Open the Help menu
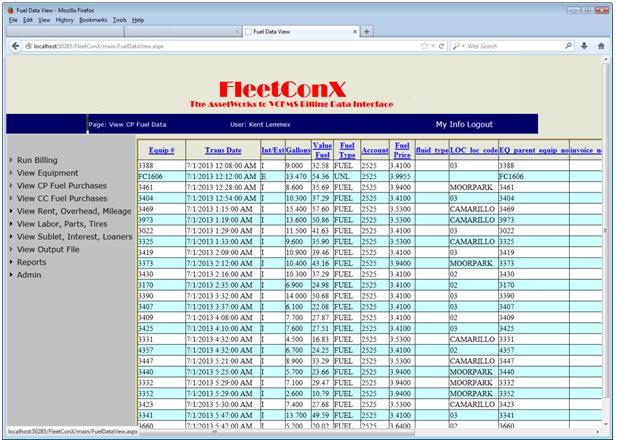The width and height of the screenshot is (626, 440). pyautogui.click(x=138, y=20)
